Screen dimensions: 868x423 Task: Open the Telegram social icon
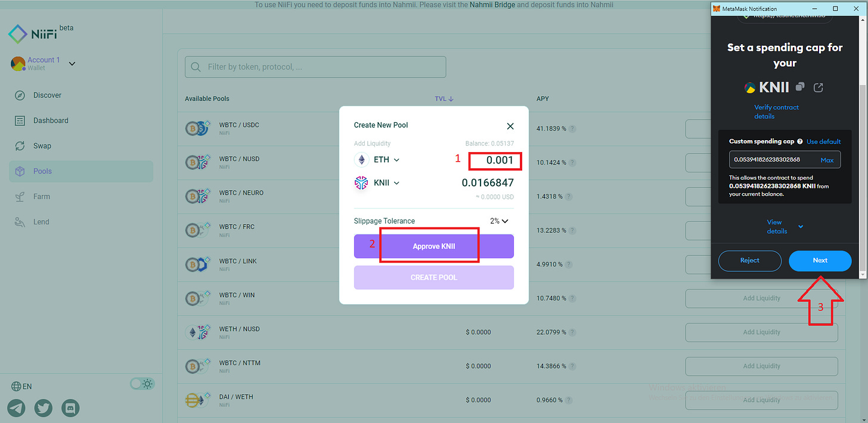coord(17,408)
